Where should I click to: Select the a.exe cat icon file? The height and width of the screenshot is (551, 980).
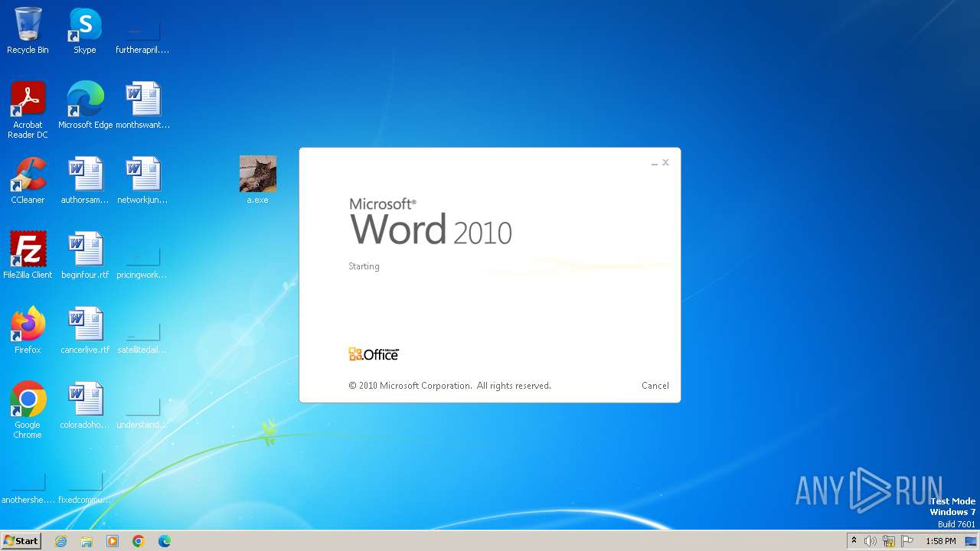257,180
